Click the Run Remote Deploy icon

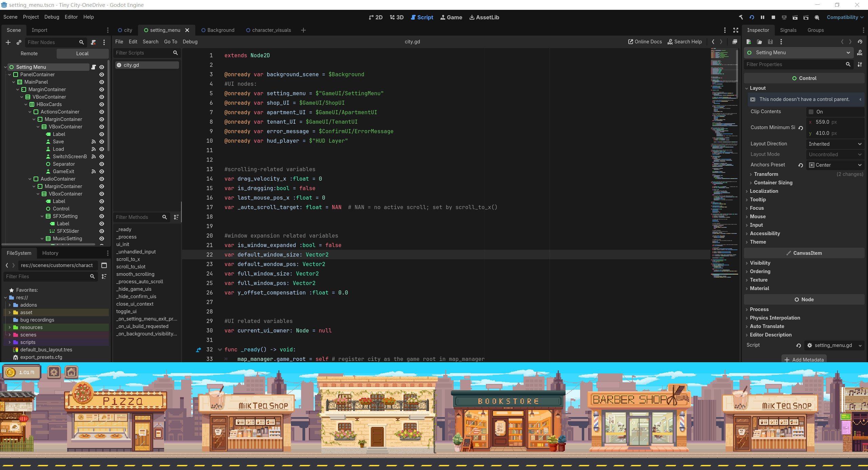784,17
